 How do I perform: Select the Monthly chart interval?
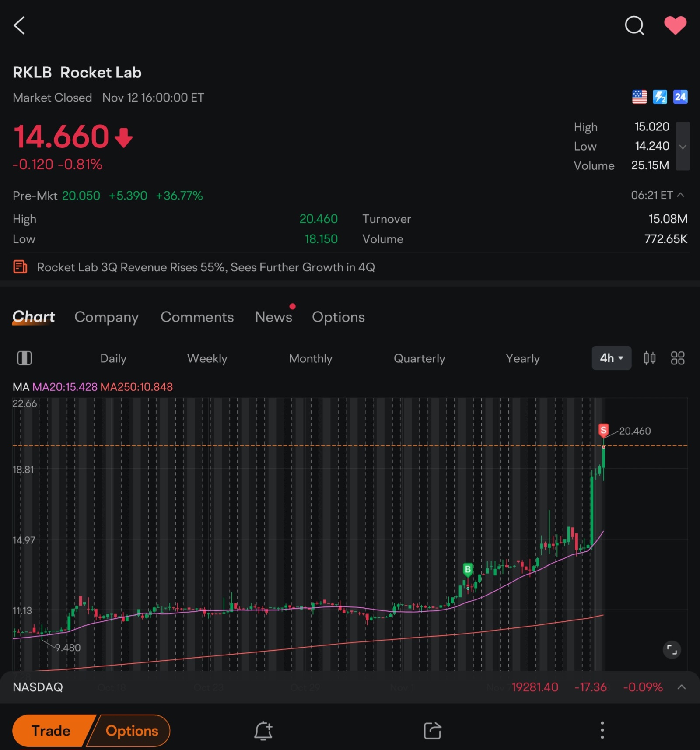(311, 358)
